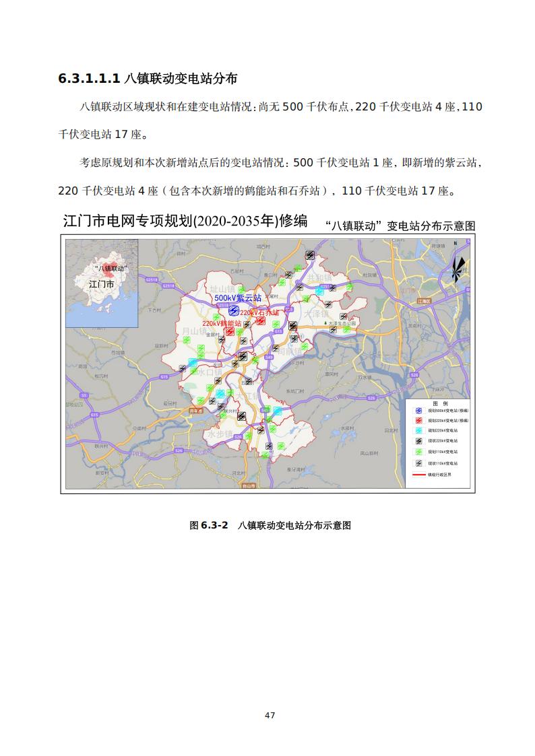The height and width of the screenshot is (756, 535).
Task: Select legend icon for 现状110kV变电站
Action: [x=418, y=463]
